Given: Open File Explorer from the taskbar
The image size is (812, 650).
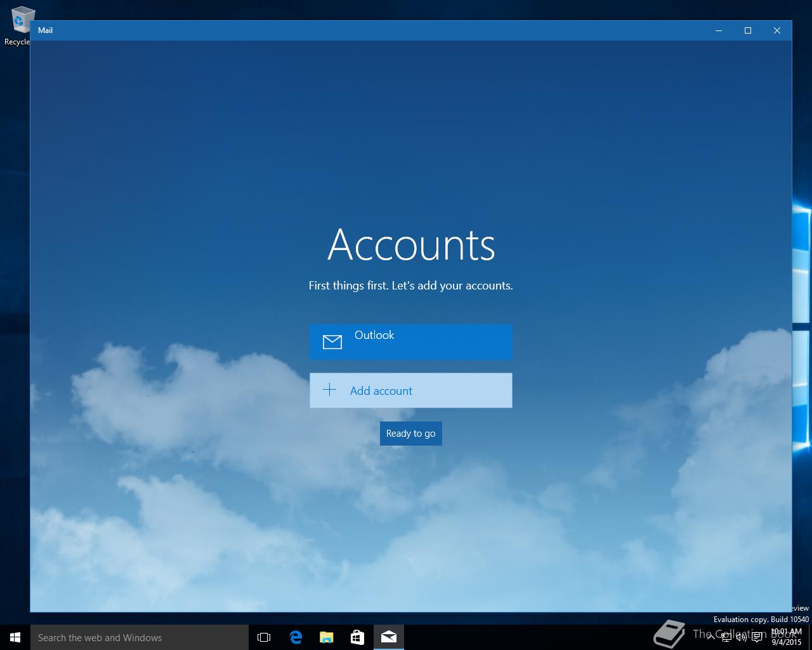Looking at the screenshot, I should (327, 637).
